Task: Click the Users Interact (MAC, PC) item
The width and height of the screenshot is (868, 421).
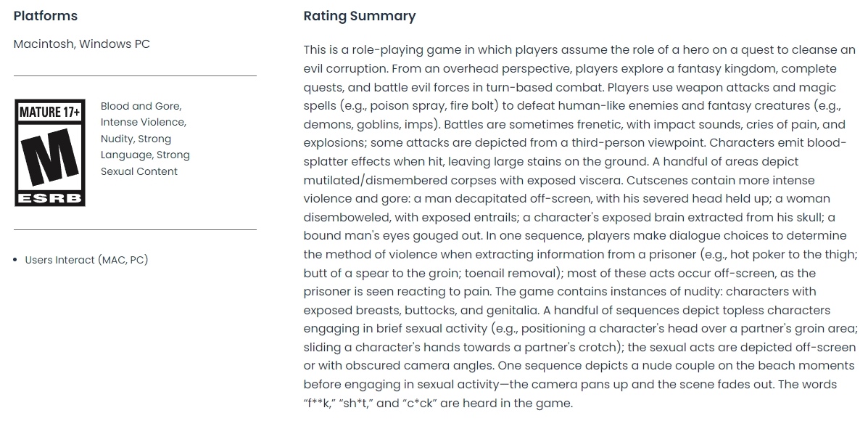Action: 86,260
